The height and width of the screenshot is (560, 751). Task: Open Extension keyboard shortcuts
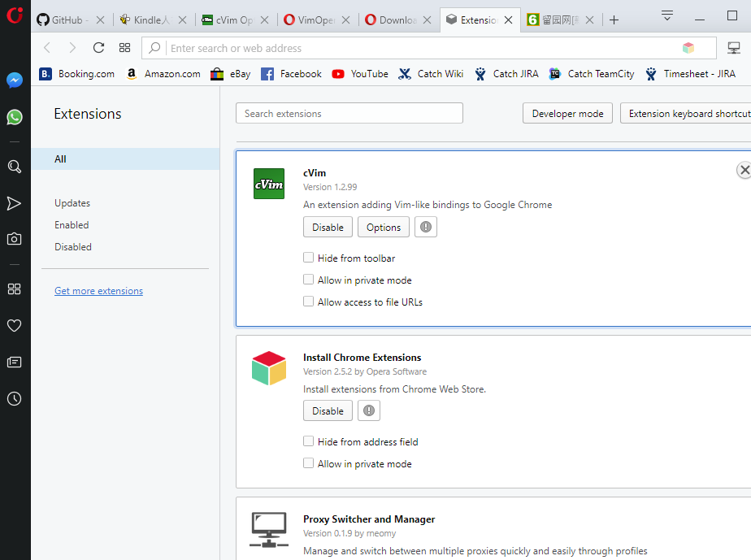[x=686, y=114]
